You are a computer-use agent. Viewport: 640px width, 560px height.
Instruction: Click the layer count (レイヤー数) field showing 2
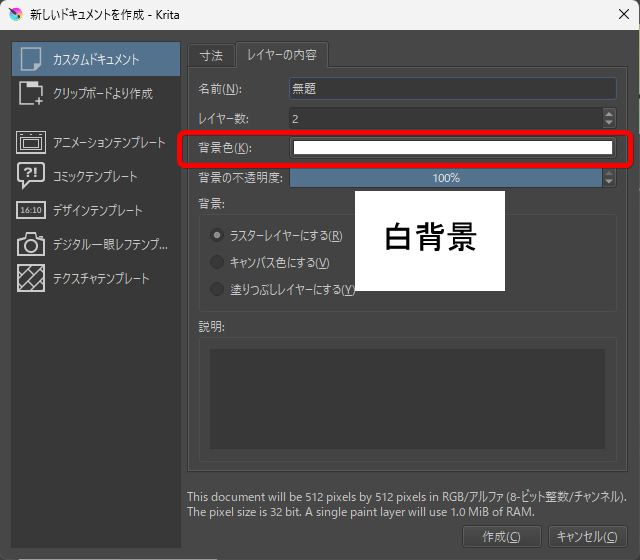tap(446, 118)
